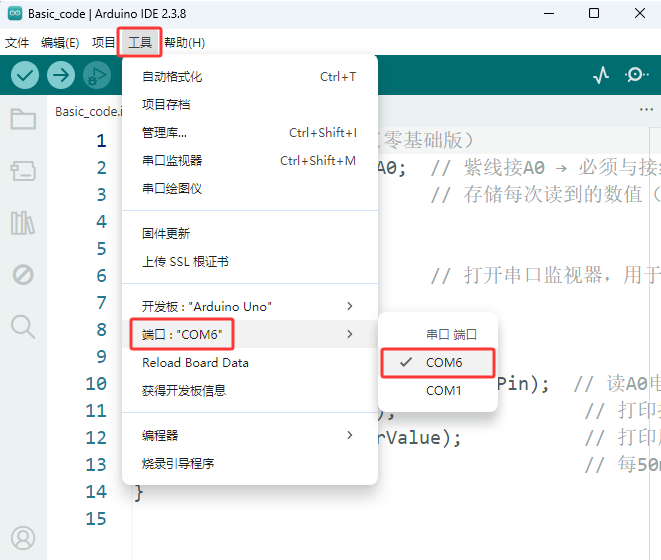Click line number 8 in gutter

101,330
